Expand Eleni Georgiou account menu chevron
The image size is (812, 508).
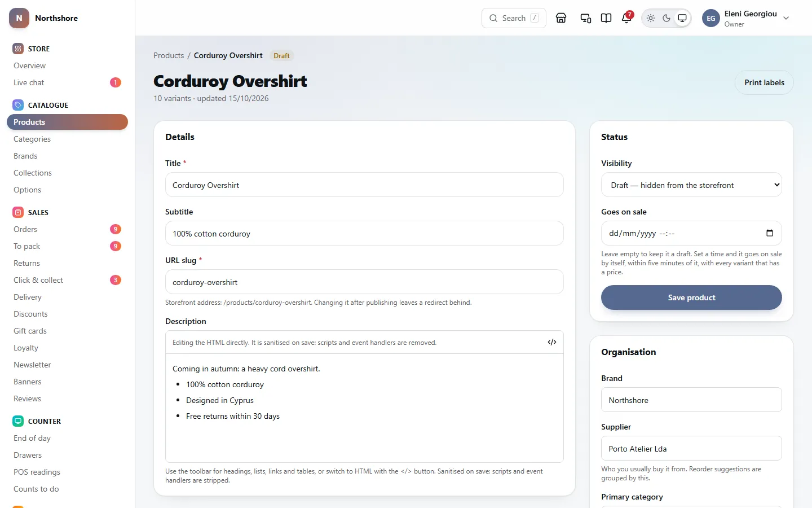click(786, 18)
